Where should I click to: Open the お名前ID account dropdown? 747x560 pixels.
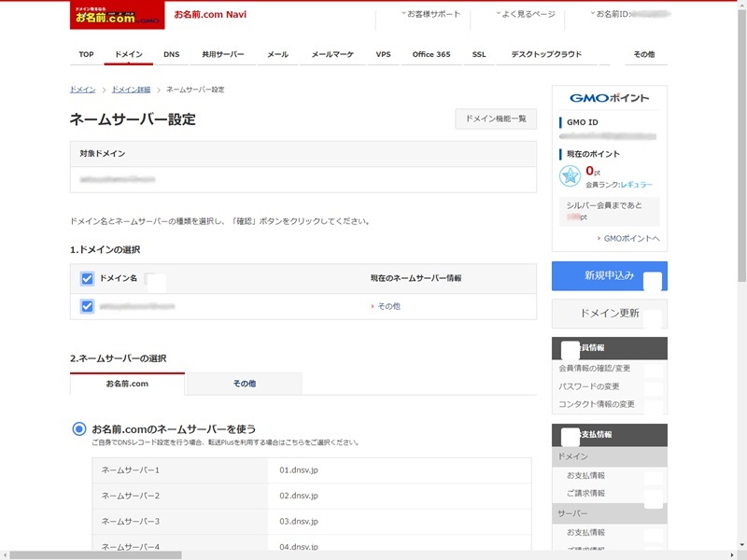pyautogui.click(x=630, y=14)
